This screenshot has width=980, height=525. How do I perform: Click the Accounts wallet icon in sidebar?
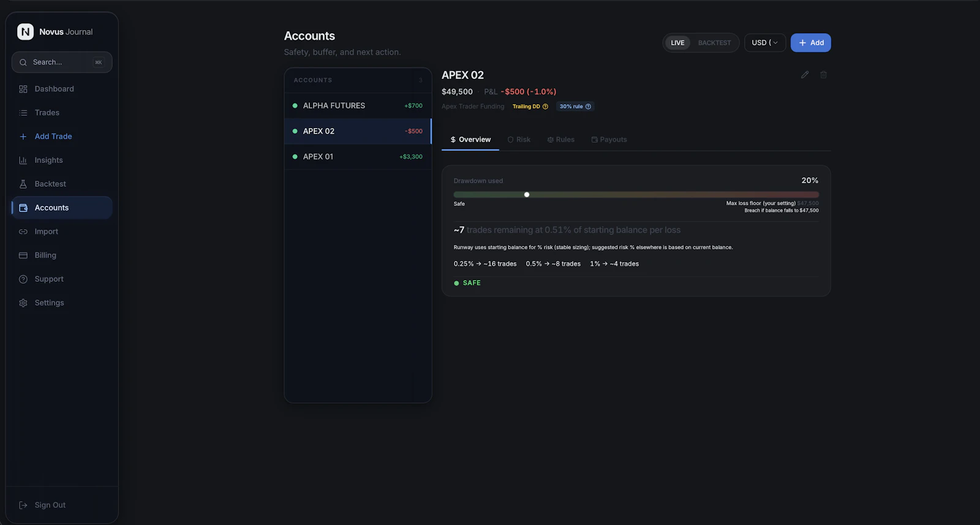click(x=23, y=208)
